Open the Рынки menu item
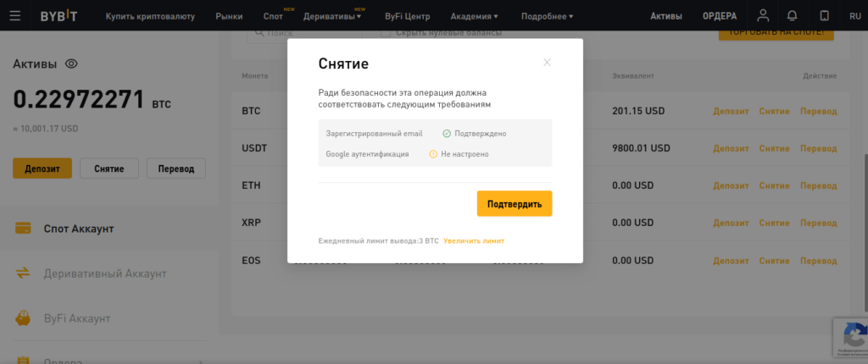Image resolution: width=868 pixels, height=364 pixels. tap(229, 16)
